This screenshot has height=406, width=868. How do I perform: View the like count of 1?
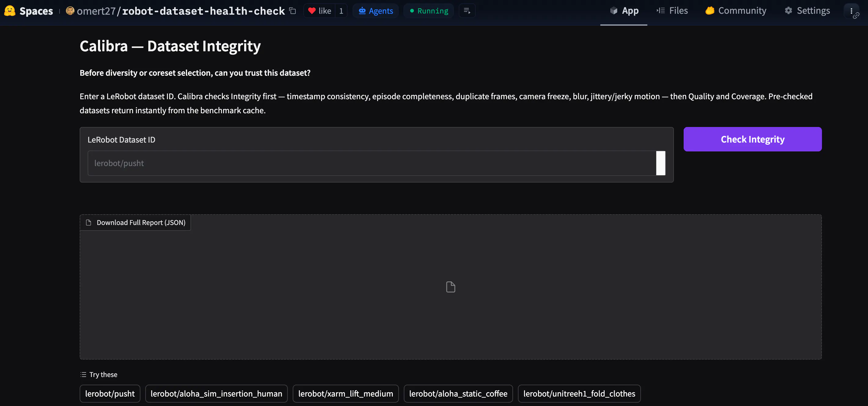pos(341,11)
